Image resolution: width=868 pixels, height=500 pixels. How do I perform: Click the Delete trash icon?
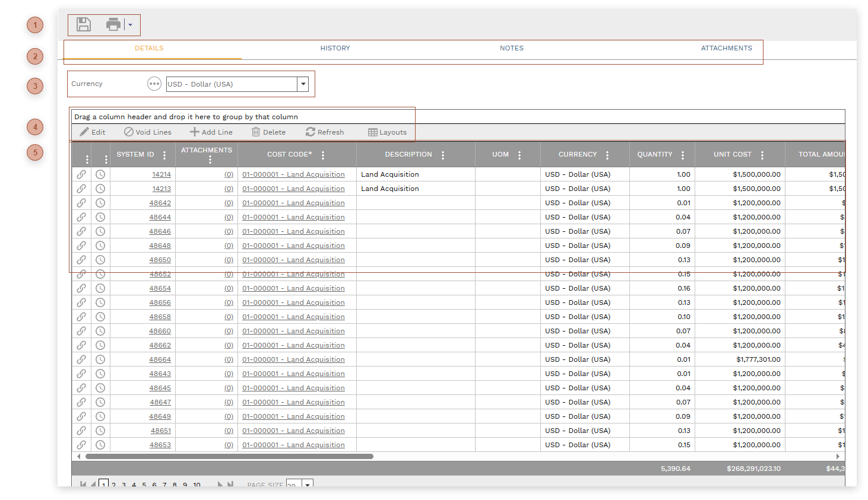coord(268,132)
